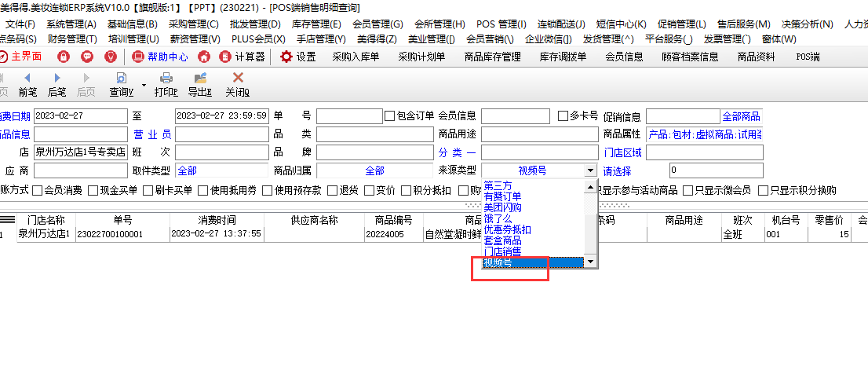Go to next record 后笔
This screenshot has width=868, height=381.
57,86
